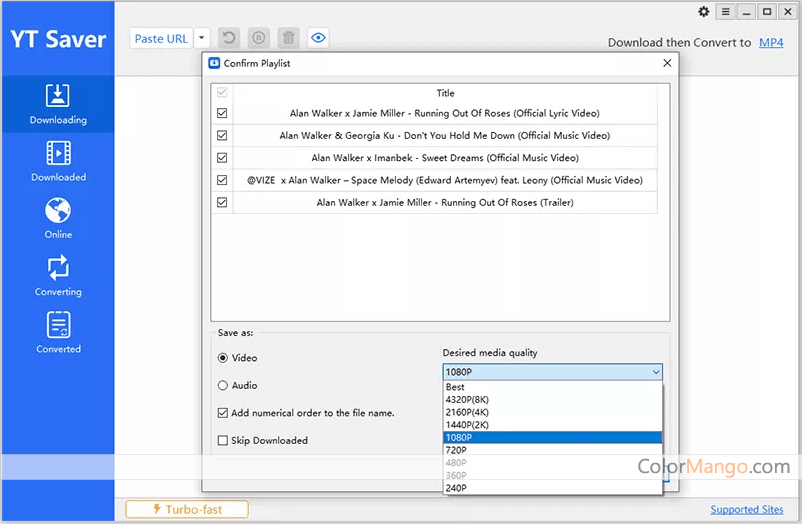Select the Sweet Dreams title text
Screen dimensions: 802x524
[445, 158]
